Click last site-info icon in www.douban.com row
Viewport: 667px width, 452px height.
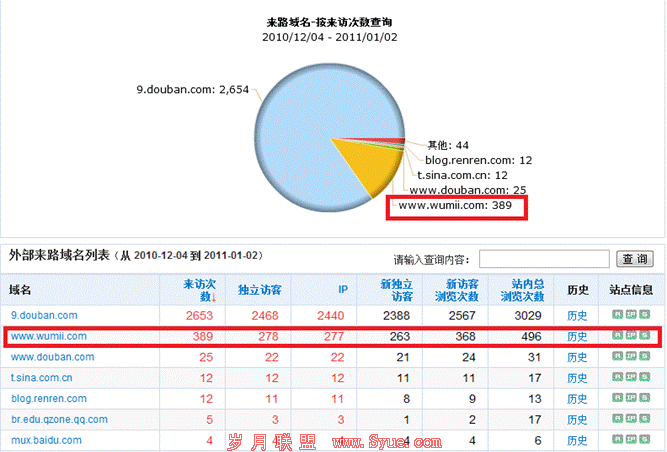tap(645, 356)
